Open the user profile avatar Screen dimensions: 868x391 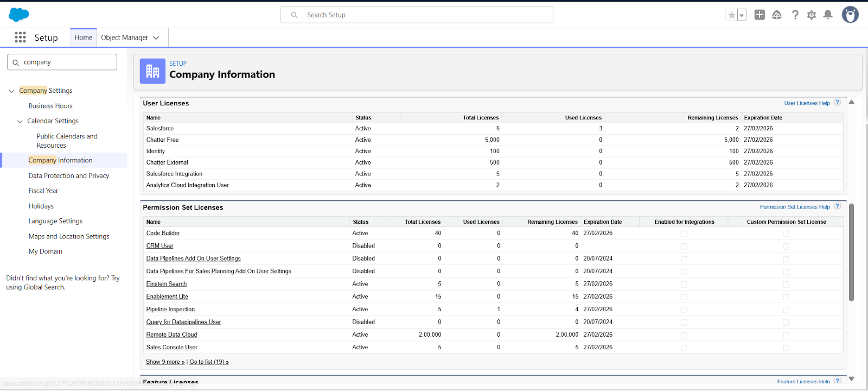coord(850,15)
